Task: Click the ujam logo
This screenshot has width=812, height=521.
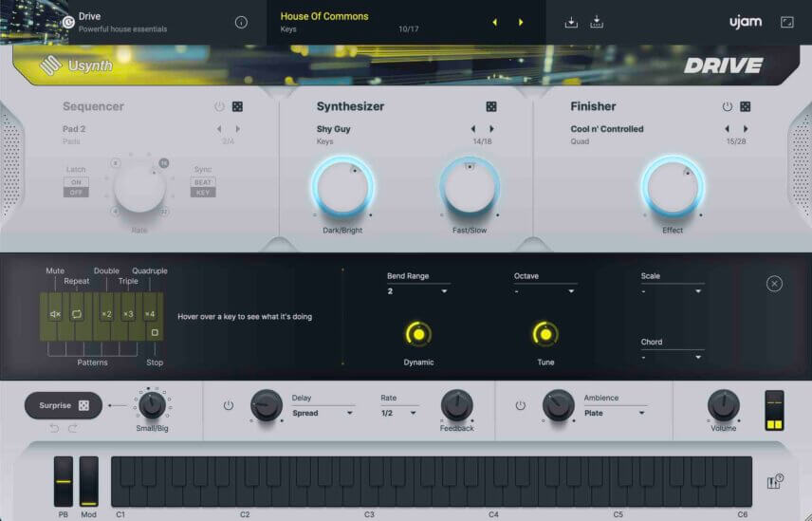Action: click(x=746, y=22)
